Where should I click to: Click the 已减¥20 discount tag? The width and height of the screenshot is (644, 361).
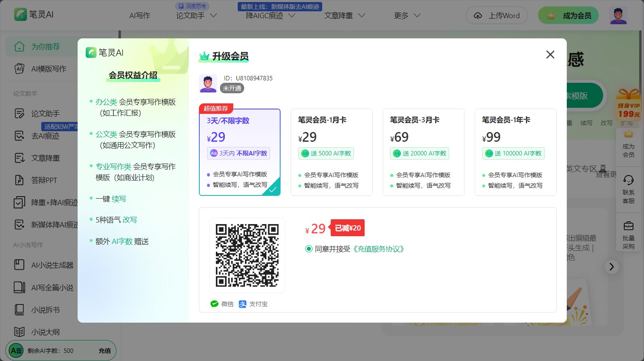click(x=348, y=228)
